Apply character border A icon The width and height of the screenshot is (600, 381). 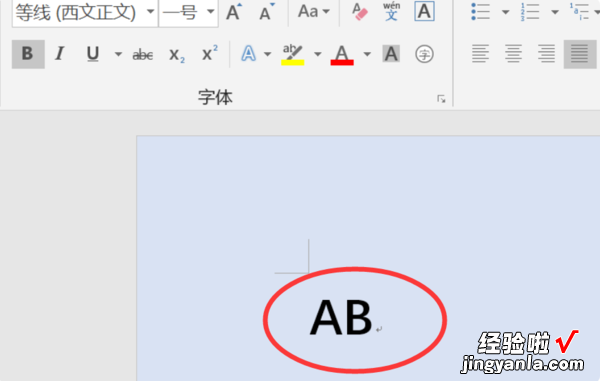(424, 11)
